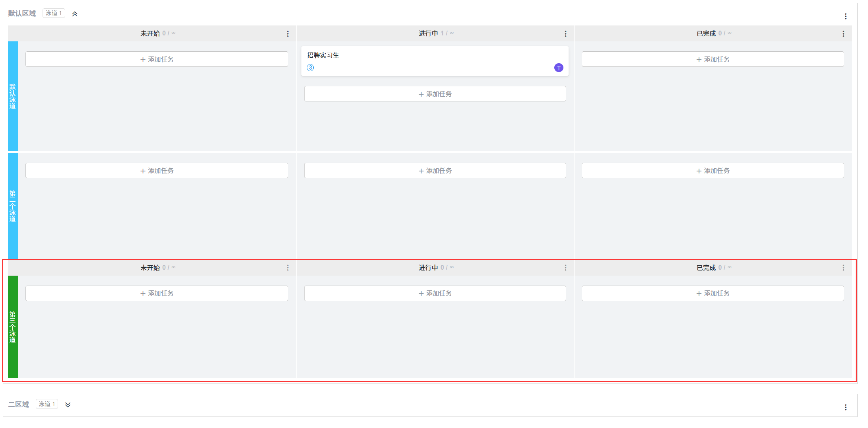The width and height of the screenshot is (868, 428).
Task: Open the 默认区域 section's three-dot menu
Action: [845, 16]
